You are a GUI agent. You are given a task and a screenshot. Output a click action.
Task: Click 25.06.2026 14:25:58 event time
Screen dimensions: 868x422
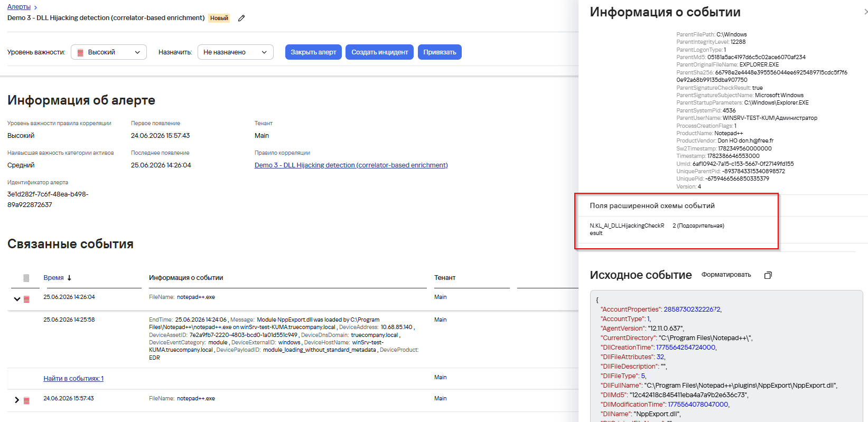pyautogui.click(x=69, y=320)
